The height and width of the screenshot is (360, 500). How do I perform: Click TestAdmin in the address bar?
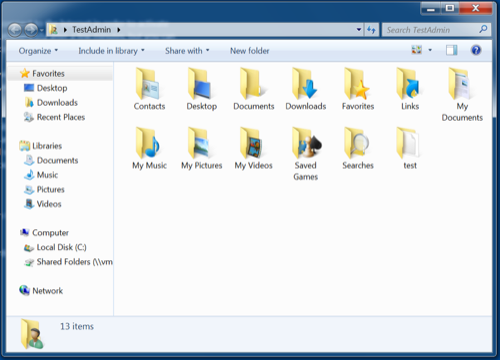pos(92,30)
